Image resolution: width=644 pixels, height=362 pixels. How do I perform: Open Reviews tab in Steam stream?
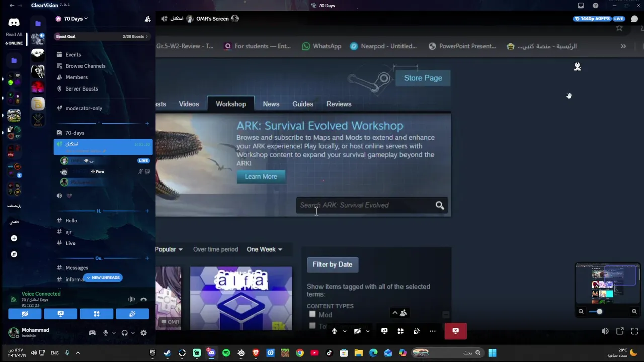click(339, 104)
